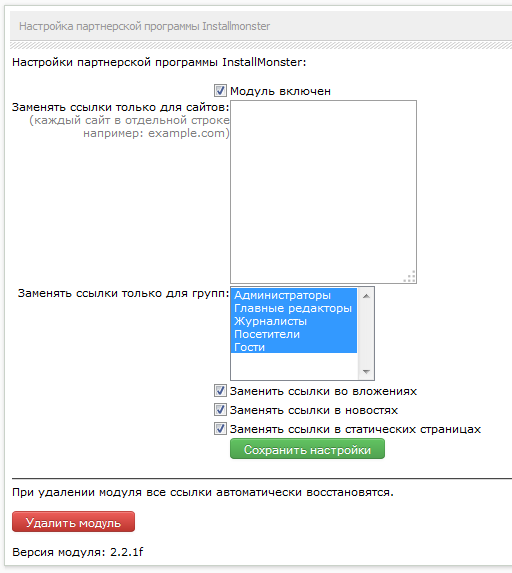Select "Главные редакторы" group
The height and width of the screenshot is (573, 512).
coord(294,308)
